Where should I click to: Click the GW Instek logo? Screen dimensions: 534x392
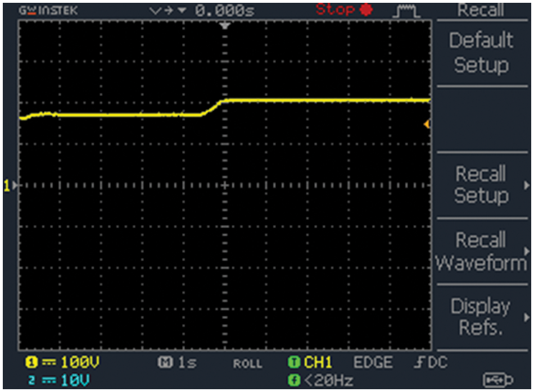click(x=48, y=10)
